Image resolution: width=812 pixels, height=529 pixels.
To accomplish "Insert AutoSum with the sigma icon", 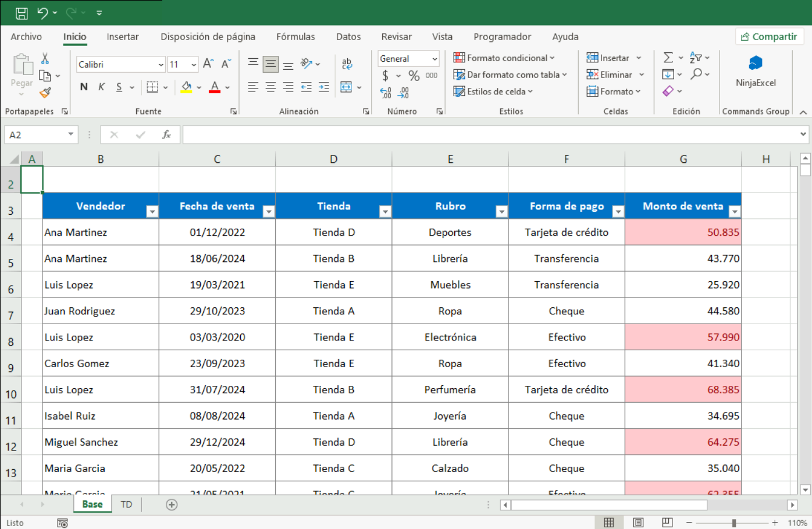I will [x=668, y=58].
